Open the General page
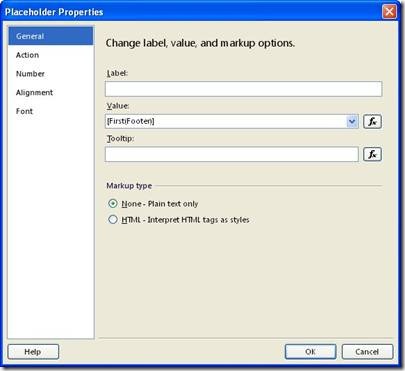 tap(51, 36)
